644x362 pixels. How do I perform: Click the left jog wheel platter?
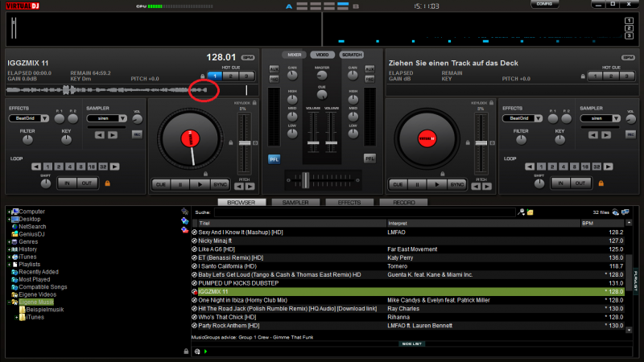coord(190,138)
